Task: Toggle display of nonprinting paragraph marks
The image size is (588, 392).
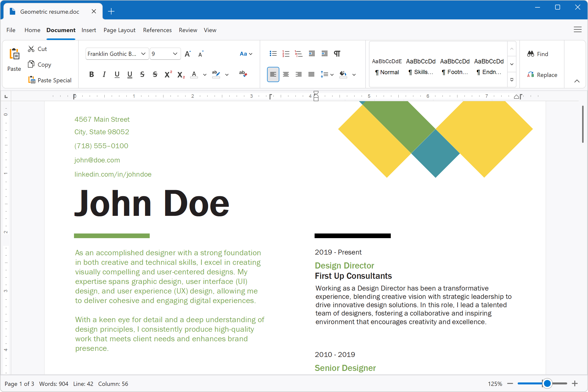Action: click(337, 53)
